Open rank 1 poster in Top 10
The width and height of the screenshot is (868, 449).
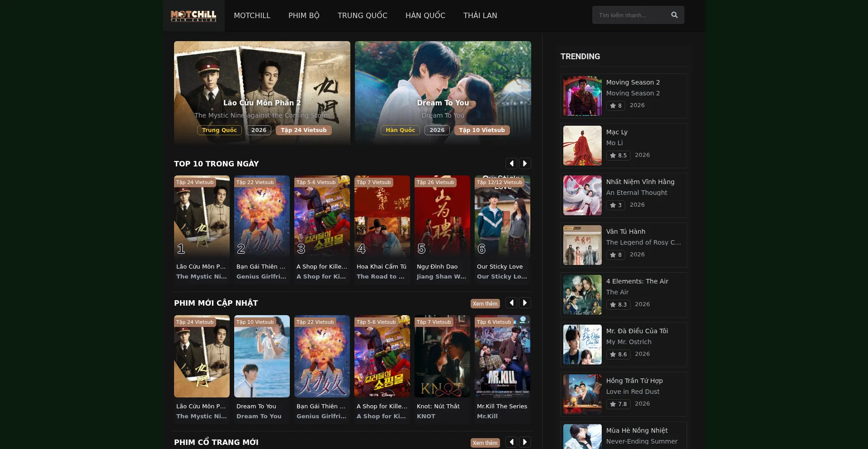pos(202,217)
